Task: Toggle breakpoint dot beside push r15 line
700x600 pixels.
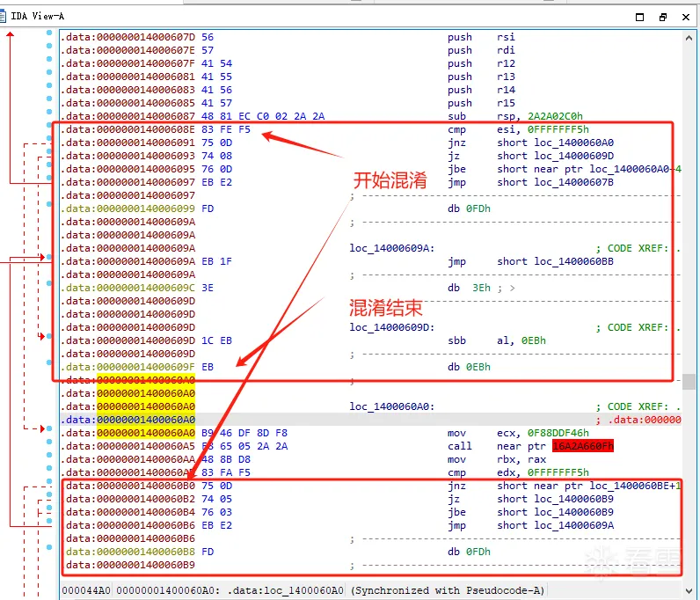Action: [49, 99]
